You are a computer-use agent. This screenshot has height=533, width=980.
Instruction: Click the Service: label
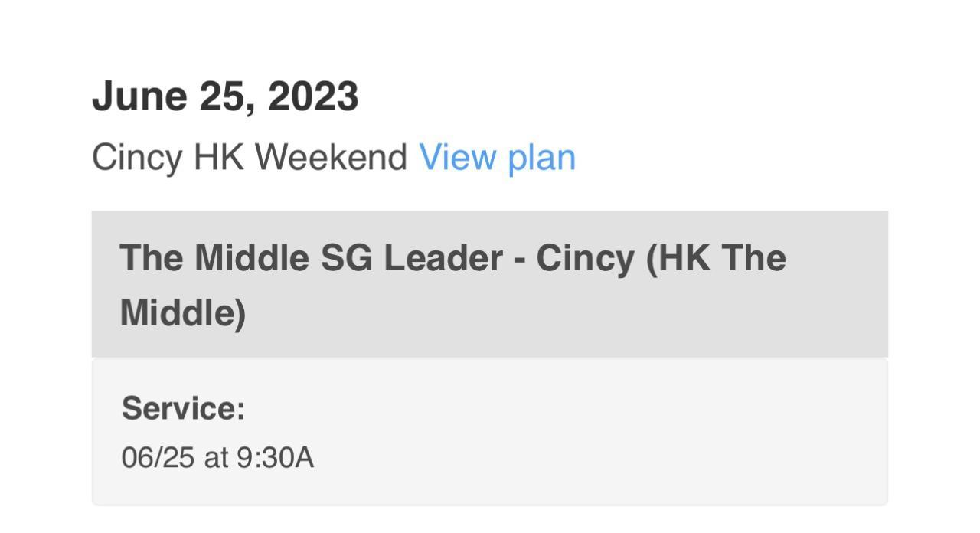(183, 408)
